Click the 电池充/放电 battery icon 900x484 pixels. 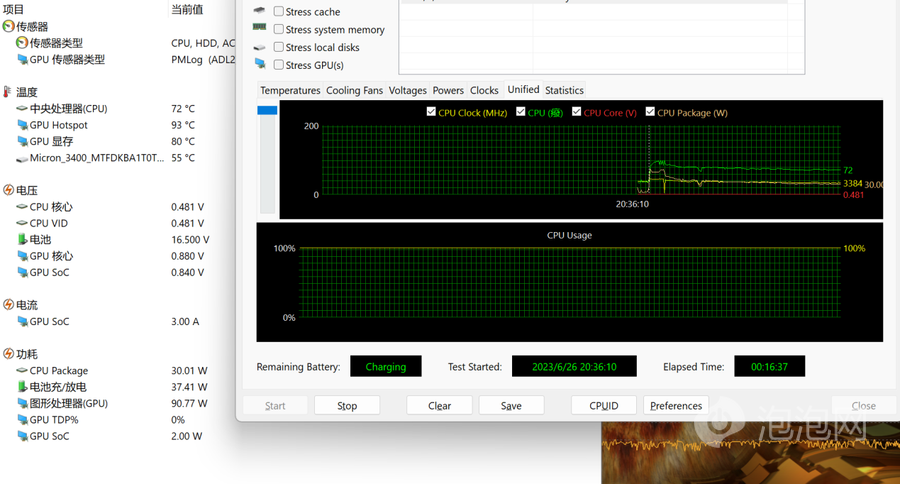click(22, 387)
